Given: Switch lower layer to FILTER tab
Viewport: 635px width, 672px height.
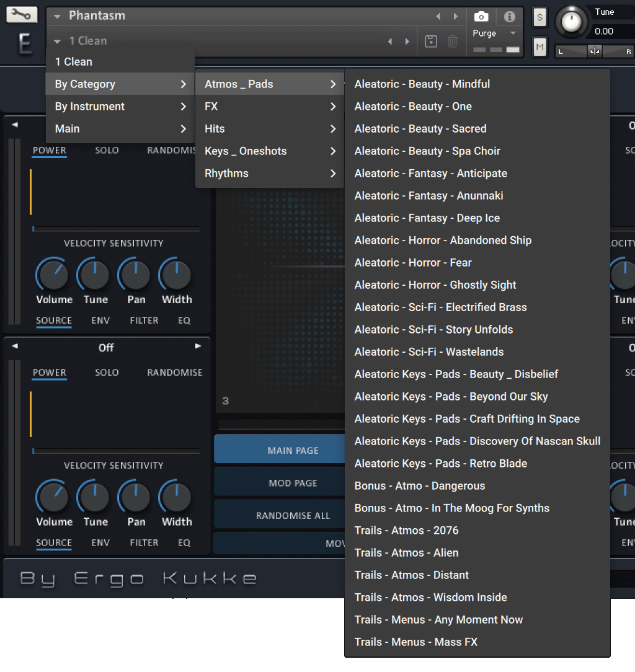Looking at the screenshot, I should [144, 542].
